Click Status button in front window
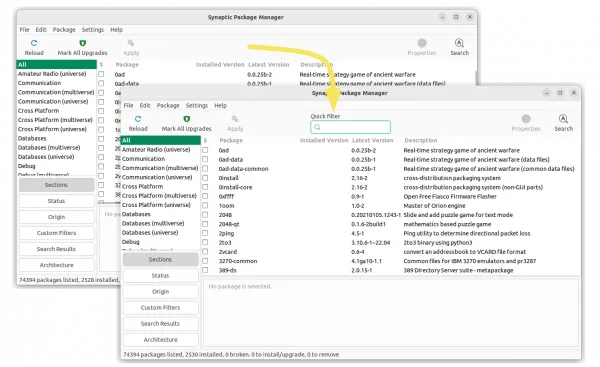The width and height of the screenshot is (600, 367). 160,276
